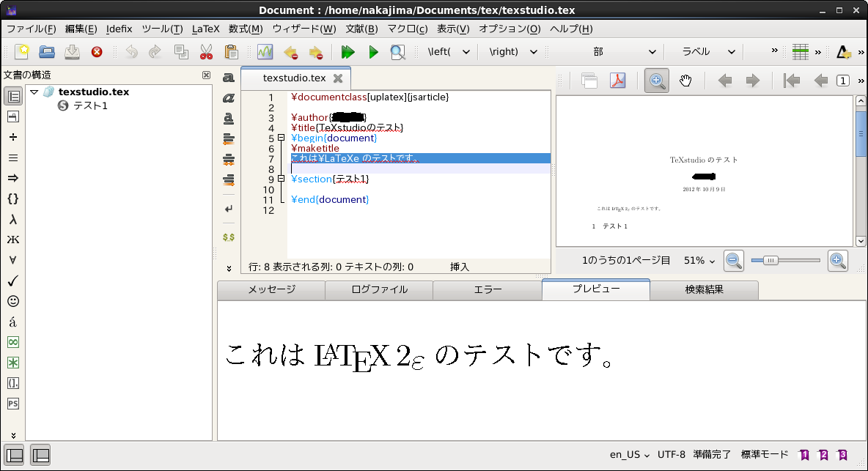Select the bookmarks view icon in the sidebar
The image size is (868, 471).
[12, 116]
